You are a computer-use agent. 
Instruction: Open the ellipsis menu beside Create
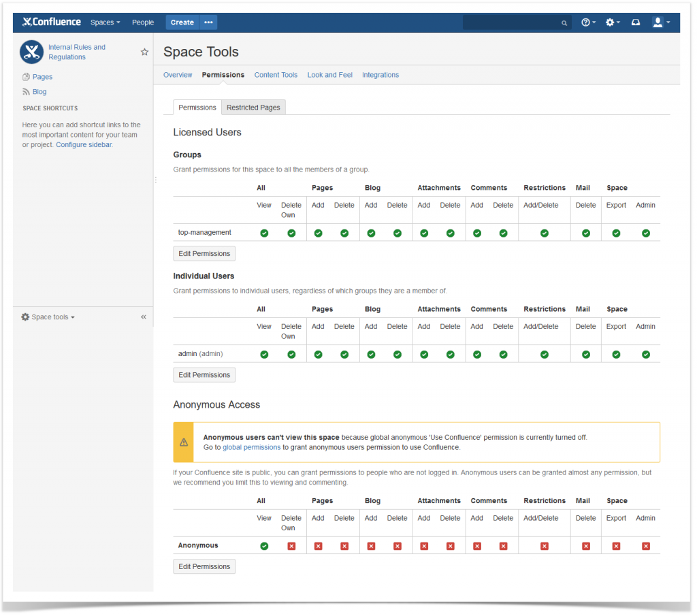click(x=208, y=22)
